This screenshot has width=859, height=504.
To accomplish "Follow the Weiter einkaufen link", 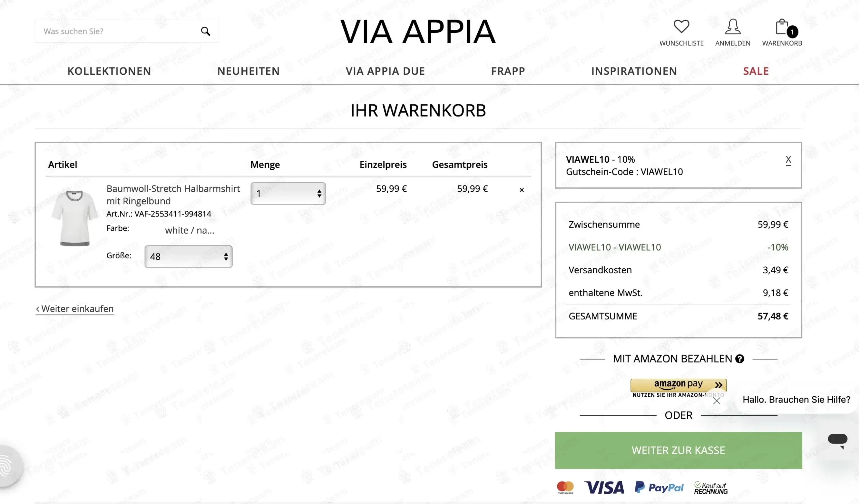I will (x=75, y=309).
